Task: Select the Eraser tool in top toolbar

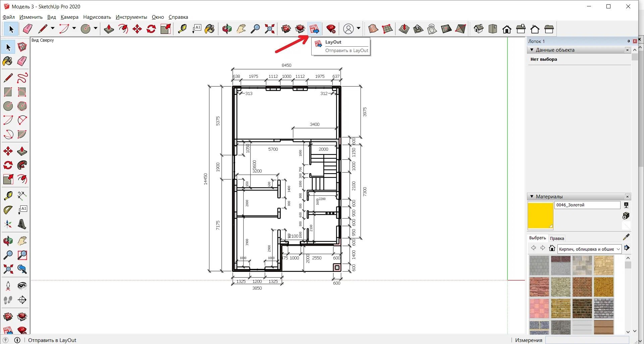Action: [x=28, y=29]
